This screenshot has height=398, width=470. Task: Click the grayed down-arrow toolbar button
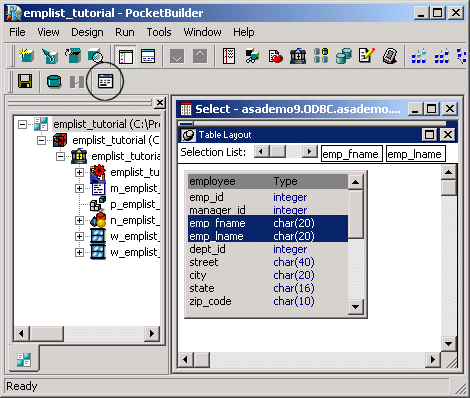[177, 56]
